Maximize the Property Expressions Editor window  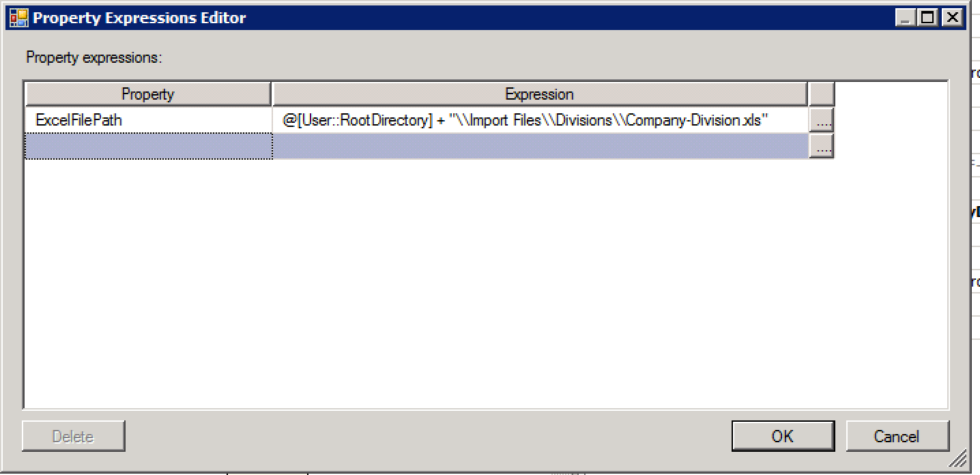tap(928, 18)
